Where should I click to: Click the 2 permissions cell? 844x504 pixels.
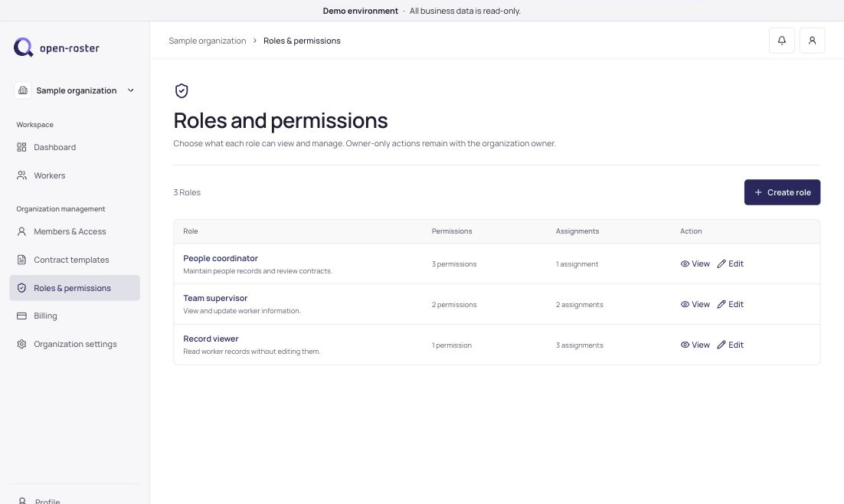point(453,304)
